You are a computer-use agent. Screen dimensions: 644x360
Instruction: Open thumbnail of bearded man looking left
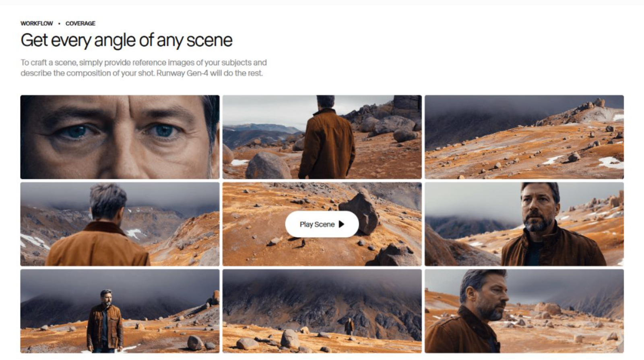point(524,224)
